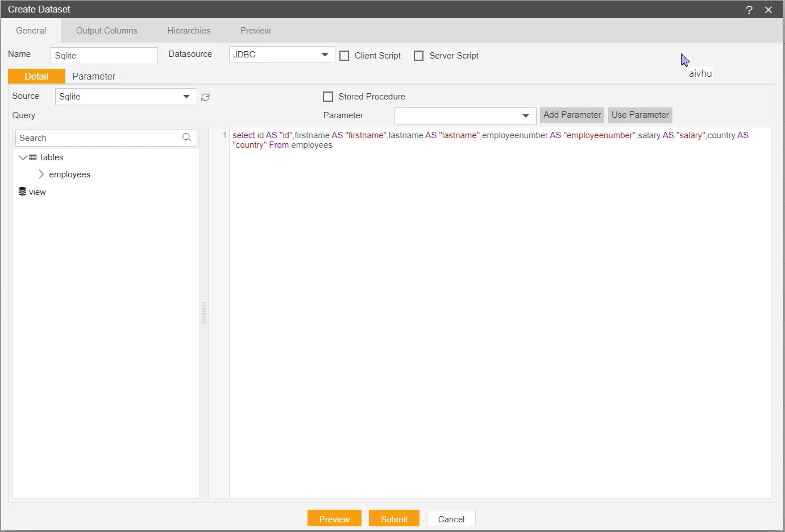The image size is (785, 532).
Task: Expand the employees table node
Action: tap(41, 174)
